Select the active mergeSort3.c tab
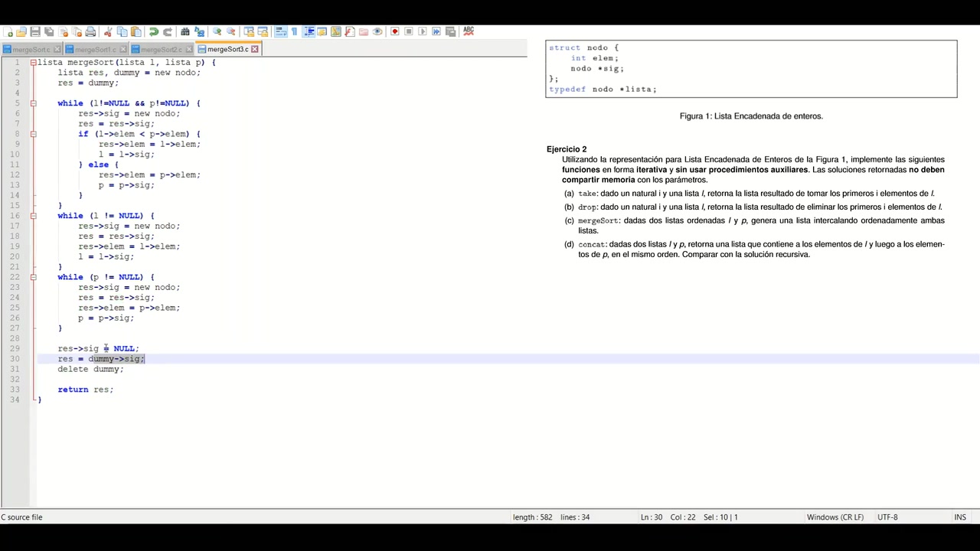 228,49
